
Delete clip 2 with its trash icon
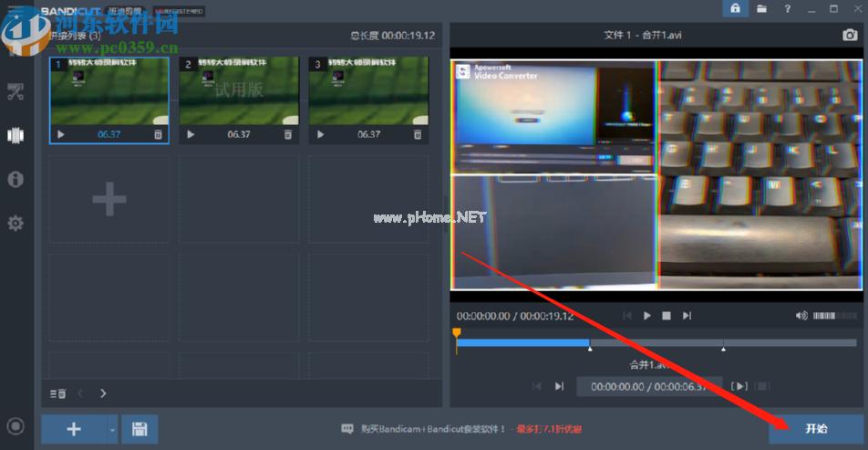click(x=288, y=134)
